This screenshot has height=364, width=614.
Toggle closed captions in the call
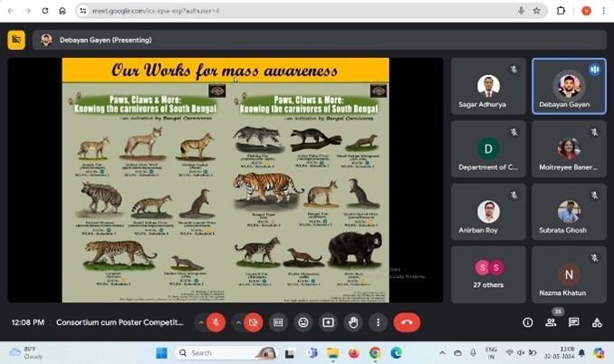tap(279, 322)
